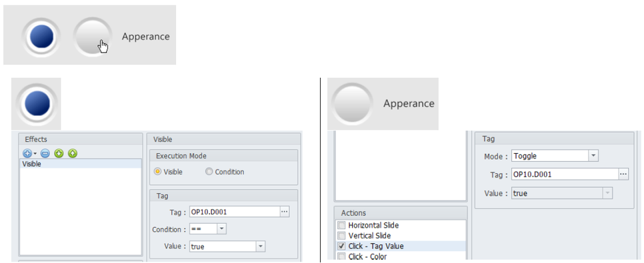Select the Visible item in Effects list
The image size is (644, 263).
[x=80, y=164]
